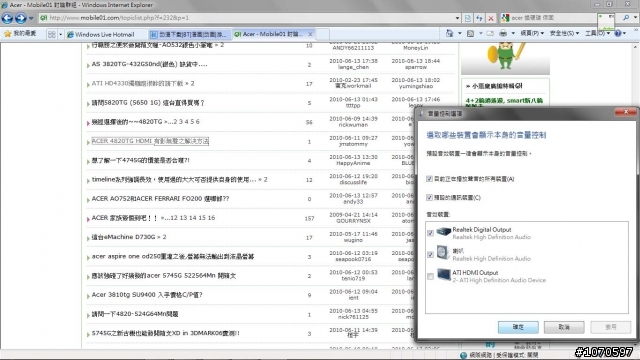Viewport: 640px width, 360px height.
Task: Click author name ANDY66211113
Action: (x=353, y=48)
